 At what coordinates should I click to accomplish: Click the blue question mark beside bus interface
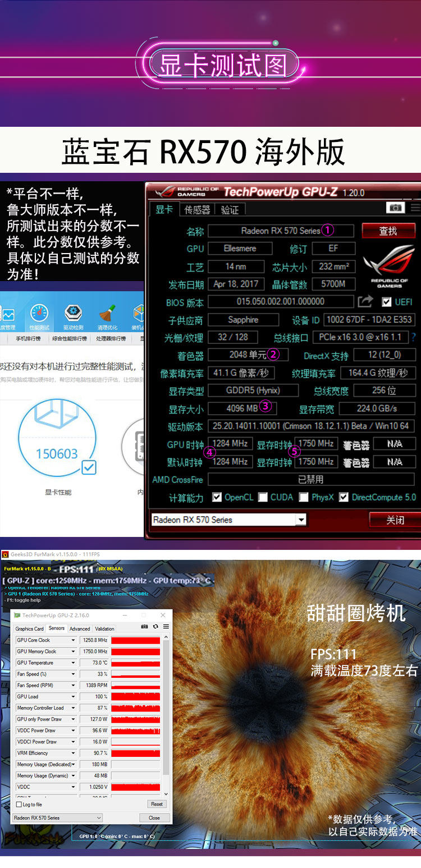414,337
